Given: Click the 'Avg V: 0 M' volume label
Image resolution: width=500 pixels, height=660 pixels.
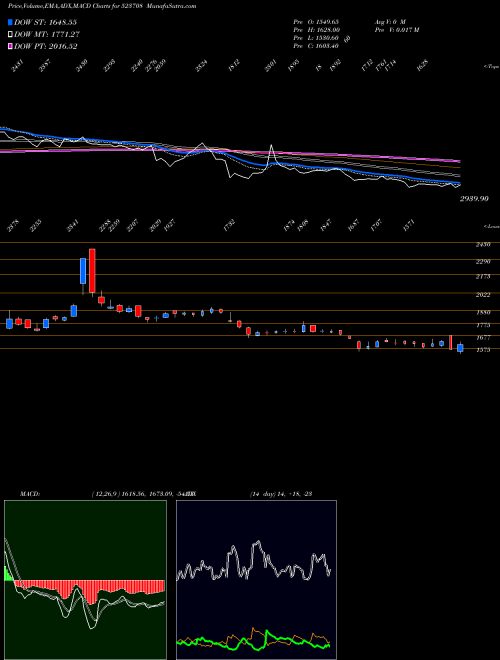Looking at the screenshot, I should 389,21.
